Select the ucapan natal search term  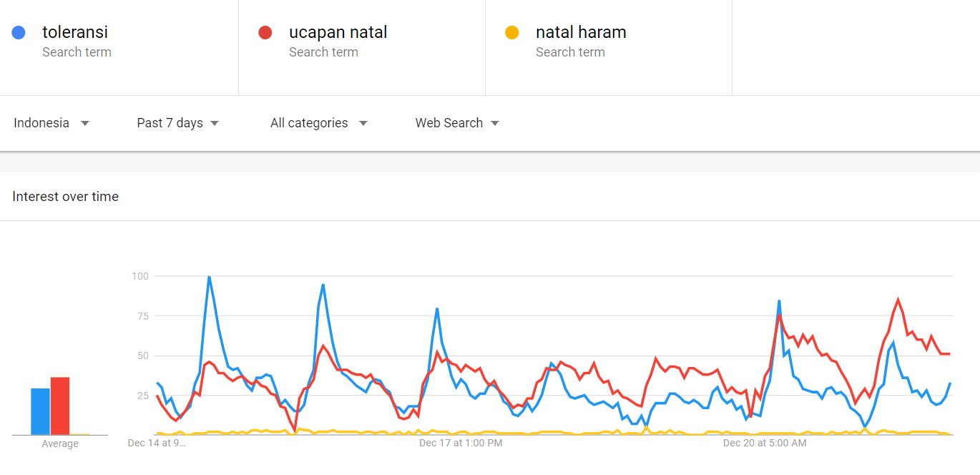[x=338, y=33]
